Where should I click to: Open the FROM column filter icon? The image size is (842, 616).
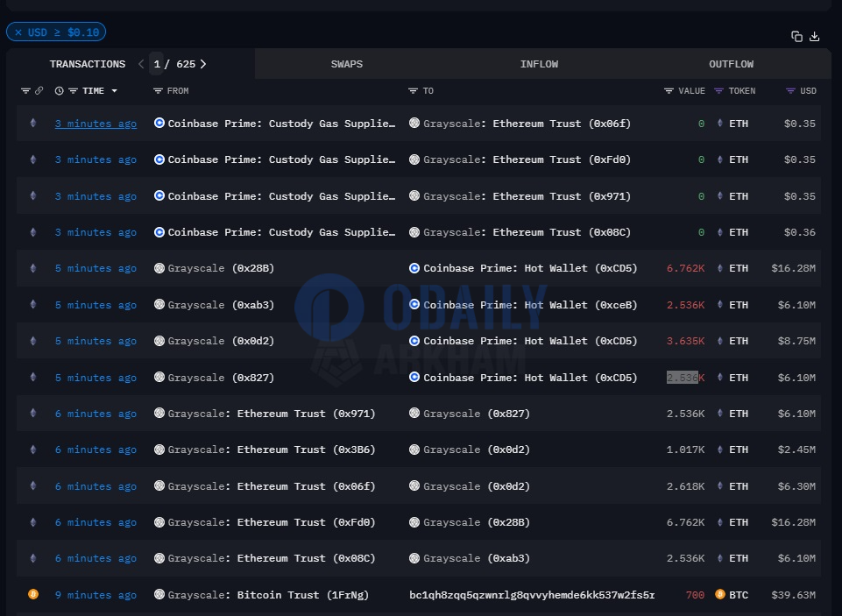(158, 91)
